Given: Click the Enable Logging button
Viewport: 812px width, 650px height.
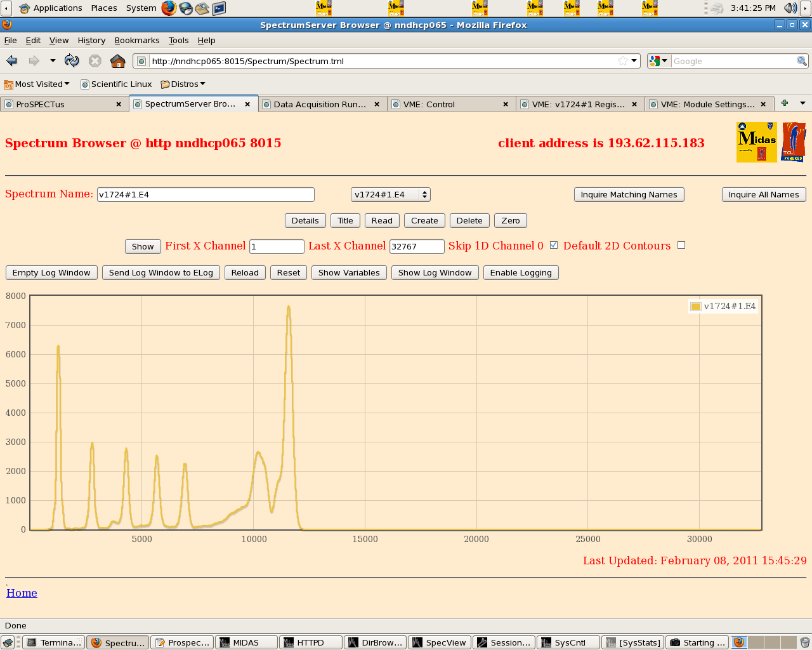Looking at the screenshot, I should point(521,272).
